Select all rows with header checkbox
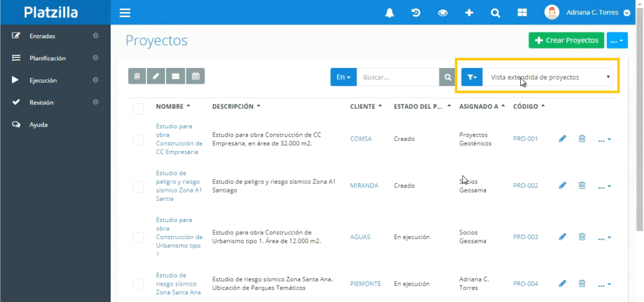This screenshot has width=644, height=302. tap(138, 108)
